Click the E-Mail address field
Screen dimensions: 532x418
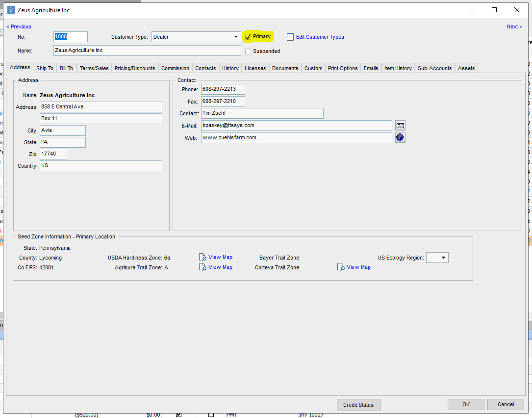click(297, 126)
